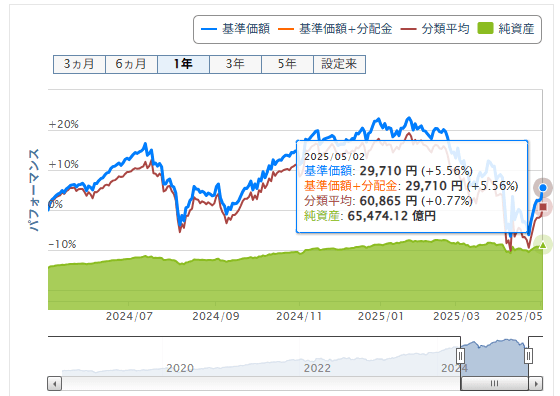Click the 2025/03 x-axis label

click(x=456, y=316)
